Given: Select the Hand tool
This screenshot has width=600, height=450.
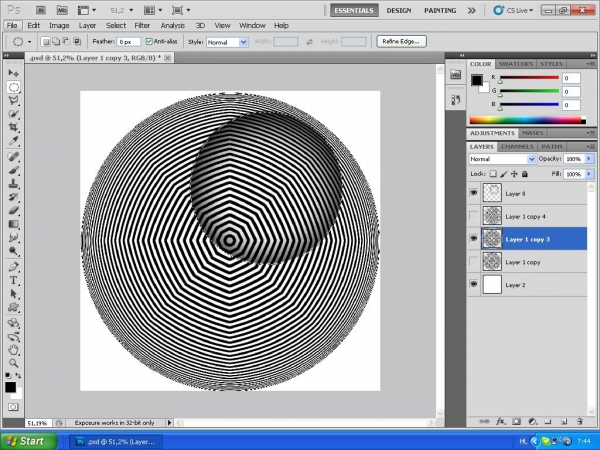Looking at the screenshot, I should [x=13, y=349].
